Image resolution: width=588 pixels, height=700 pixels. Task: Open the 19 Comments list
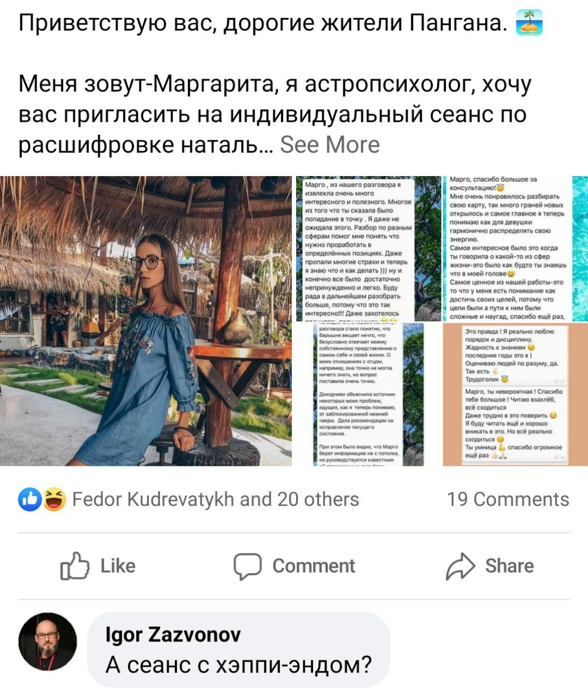point(508,499)
